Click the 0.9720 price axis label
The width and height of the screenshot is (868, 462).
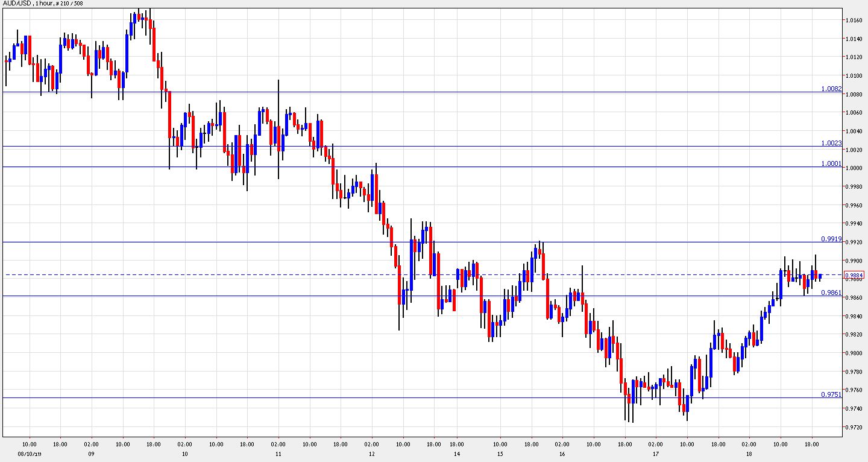tap(855, 427)
